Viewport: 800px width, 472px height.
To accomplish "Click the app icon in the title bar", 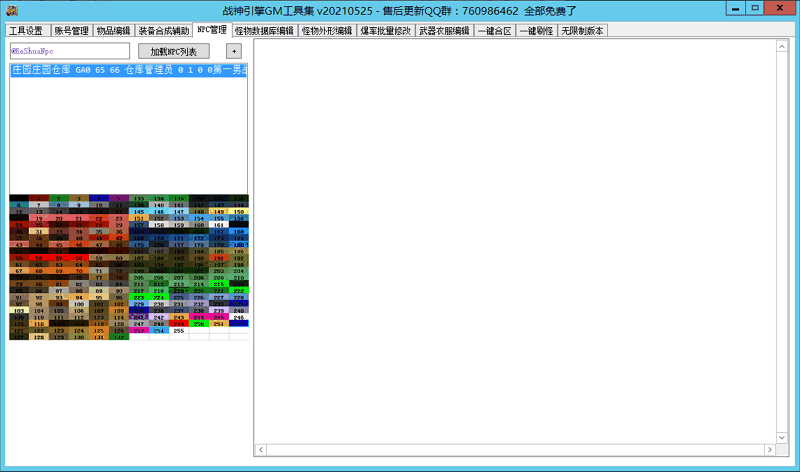I will pos(8,10).
